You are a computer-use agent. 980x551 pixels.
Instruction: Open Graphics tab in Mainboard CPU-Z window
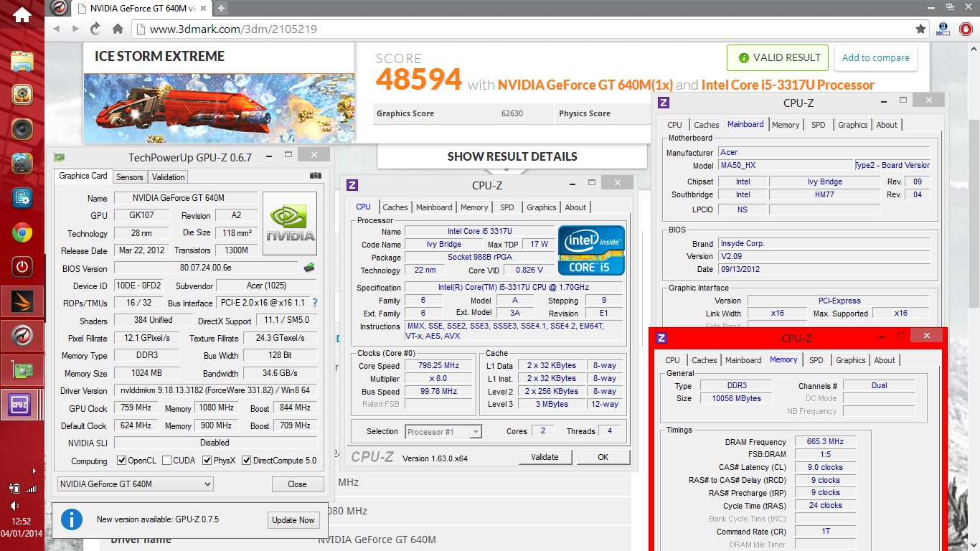coord(852,125)
